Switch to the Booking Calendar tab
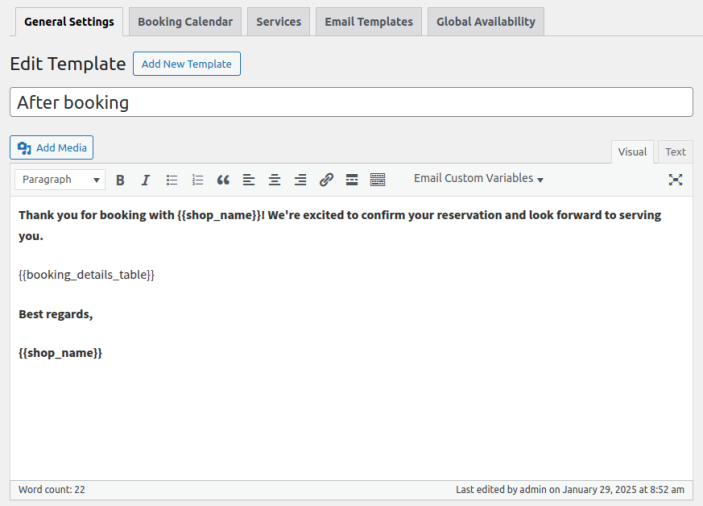The image size is (703, 506). click(185, 22)
